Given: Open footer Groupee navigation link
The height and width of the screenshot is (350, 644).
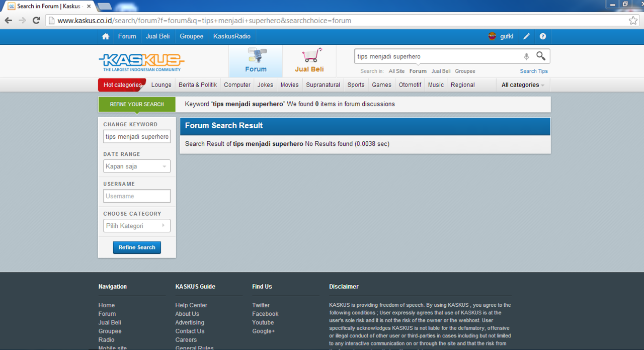Looking at the screenshot, I should pos(110,331).
